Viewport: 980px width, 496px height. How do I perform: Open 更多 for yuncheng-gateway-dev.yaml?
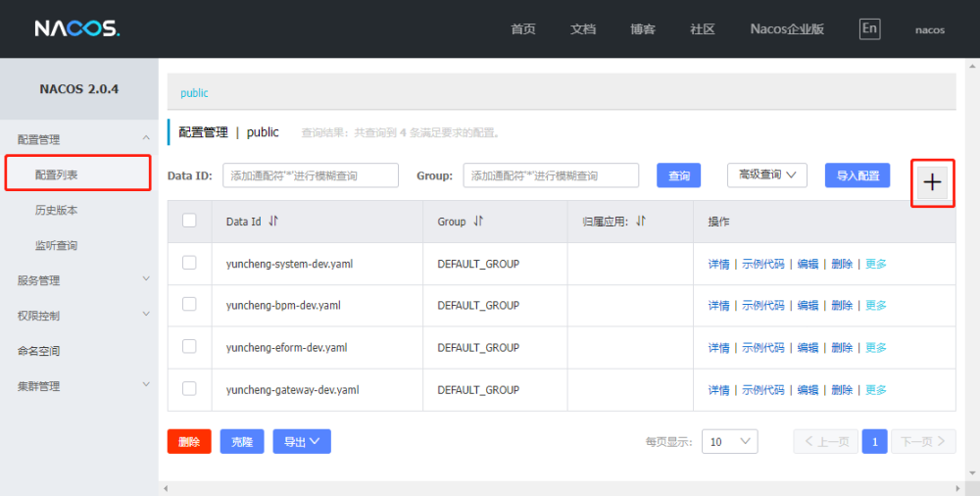point(875,390)
